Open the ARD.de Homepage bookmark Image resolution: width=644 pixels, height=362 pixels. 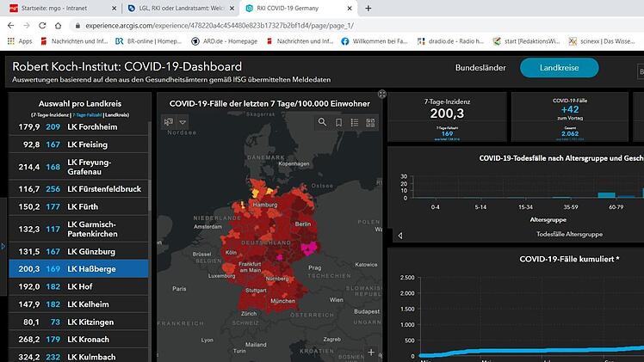(224, 41)
